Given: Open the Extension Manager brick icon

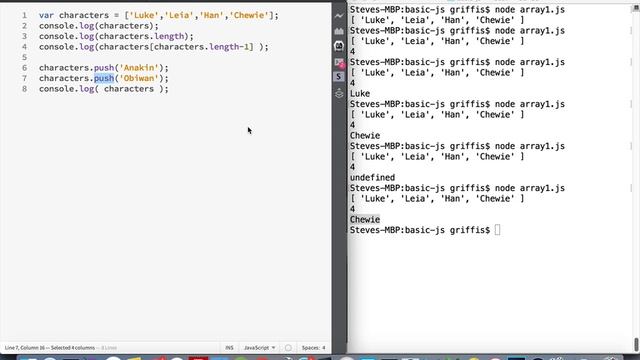Looking at the screenshot, I should click(339, 31).
